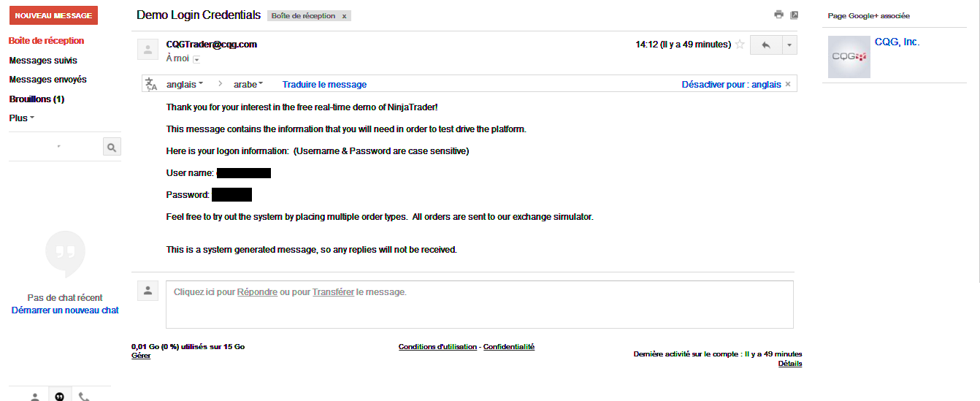Open Messages envoyés folder
Viewport: 980px width, 401px height.
coord(47,80)
